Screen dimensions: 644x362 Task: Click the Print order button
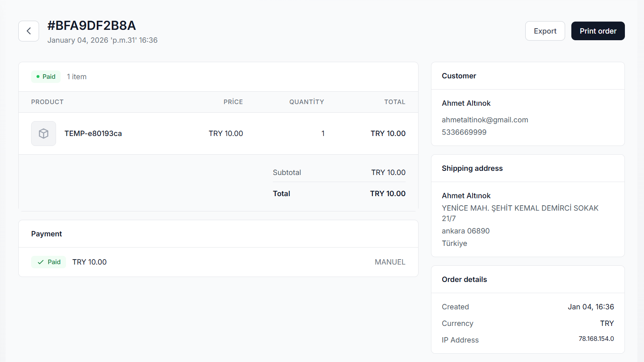click(x=598, y=31)
